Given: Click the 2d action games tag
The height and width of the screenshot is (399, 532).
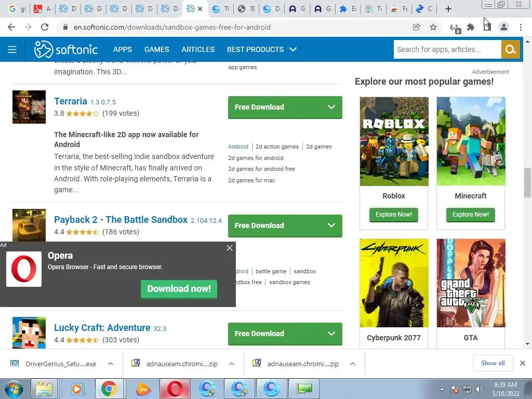Looking at the screenshot, I should coord(277,147).
